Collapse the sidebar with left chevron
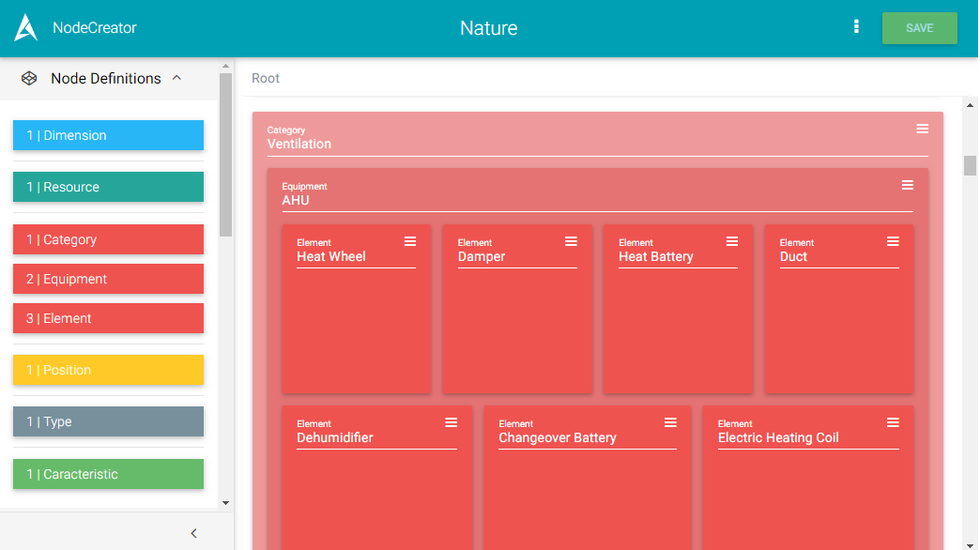This screenshot has width=980, height=550. (194, 533)
